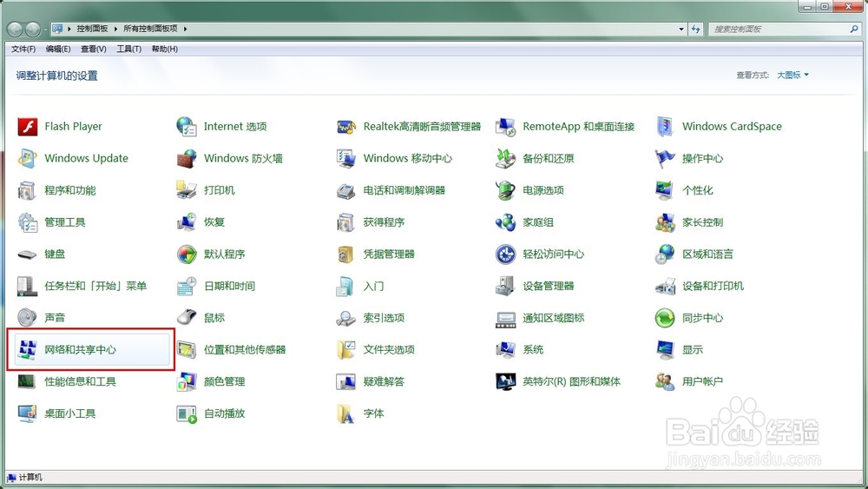The width and height of the screenshot is (868, 489).
Task: Open the 编辑(E) menu
Action: pos(58,49)
